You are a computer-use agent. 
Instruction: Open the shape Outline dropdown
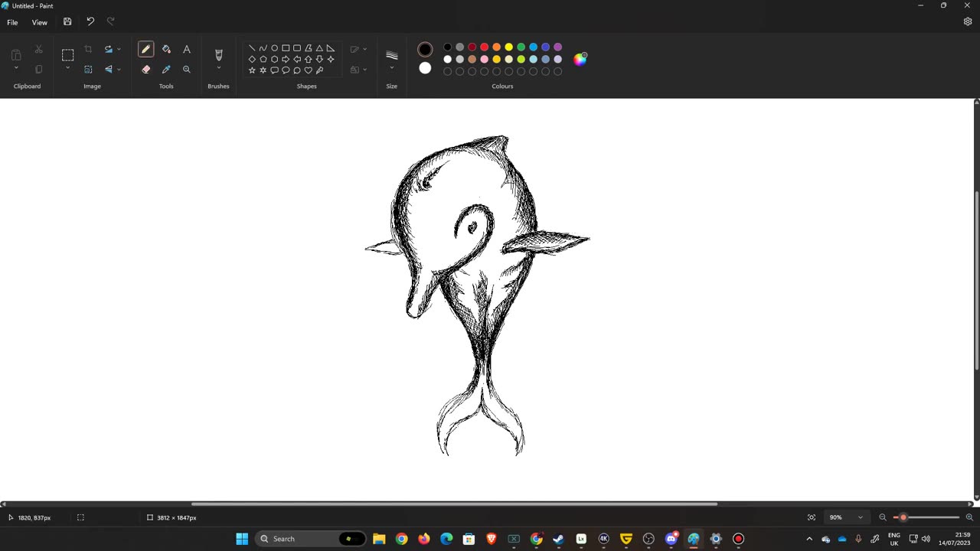[x=364, y=49]
